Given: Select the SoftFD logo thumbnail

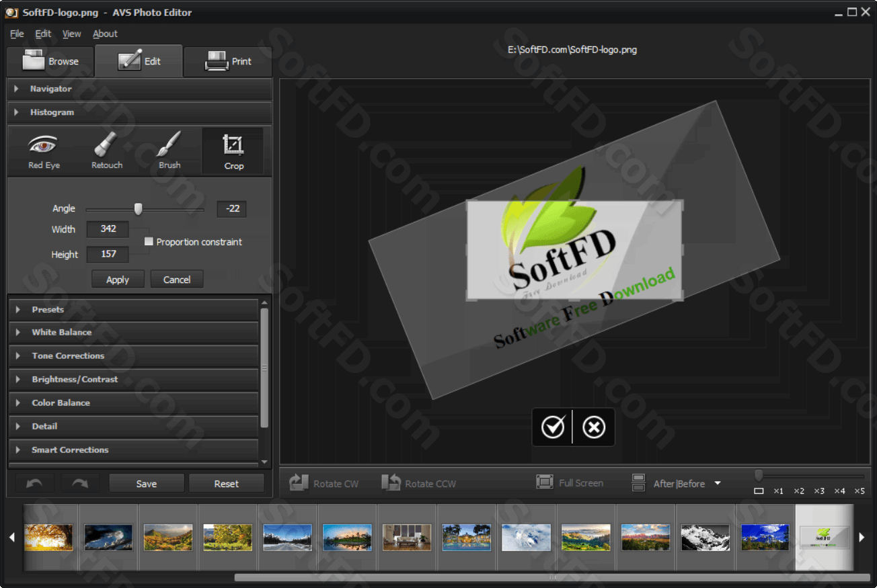Looking at the screenshot, I should (825, 538).
